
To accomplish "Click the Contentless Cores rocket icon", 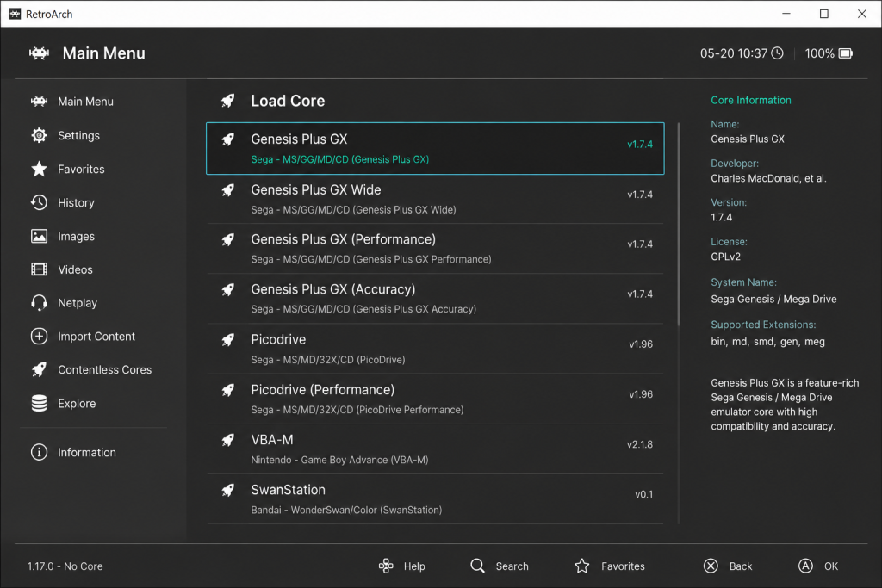I will (39, 369).
